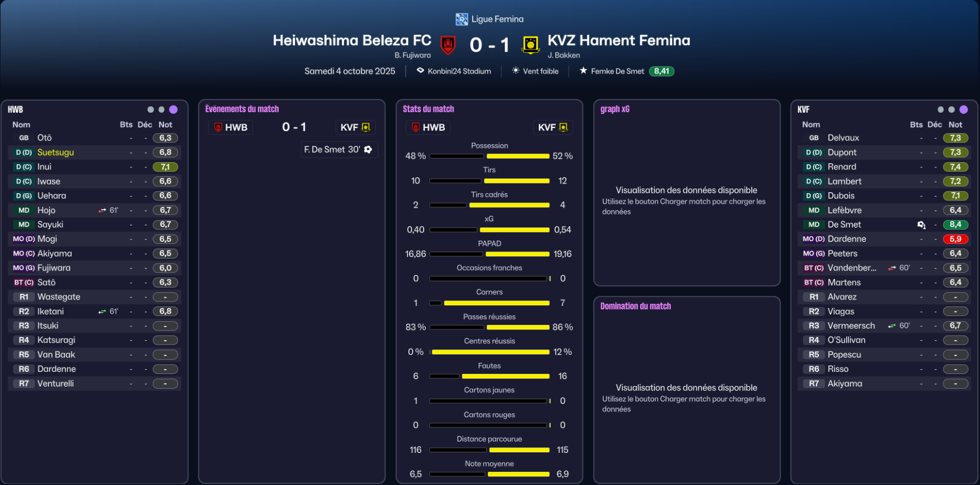The image size is (980, 485).
Task: Select the middle page dot in KVF panel
Action: 951,109
